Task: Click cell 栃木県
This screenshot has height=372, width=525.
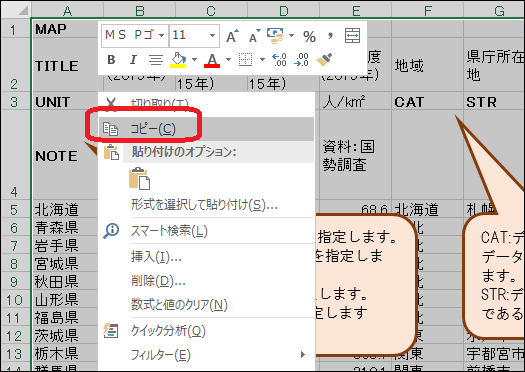Action: point(66,354)
